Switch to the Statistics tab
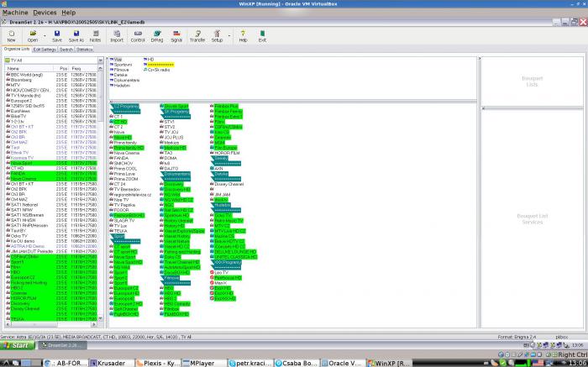The image size is (588, 367). (84, 50)
